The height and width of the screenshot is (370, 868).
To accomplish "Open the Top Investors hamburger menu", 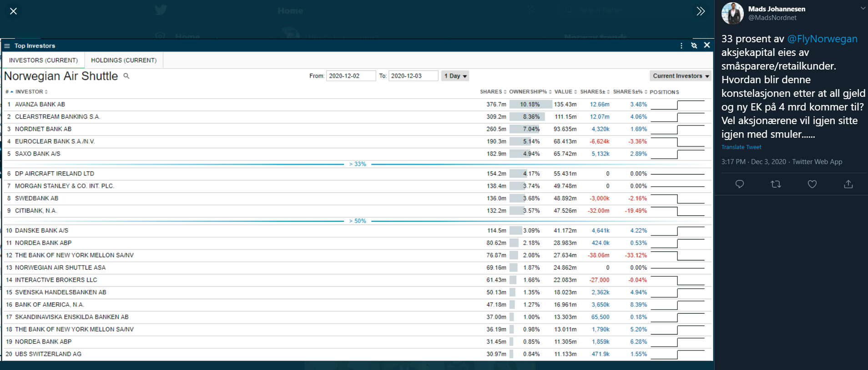I will [7, 46].
